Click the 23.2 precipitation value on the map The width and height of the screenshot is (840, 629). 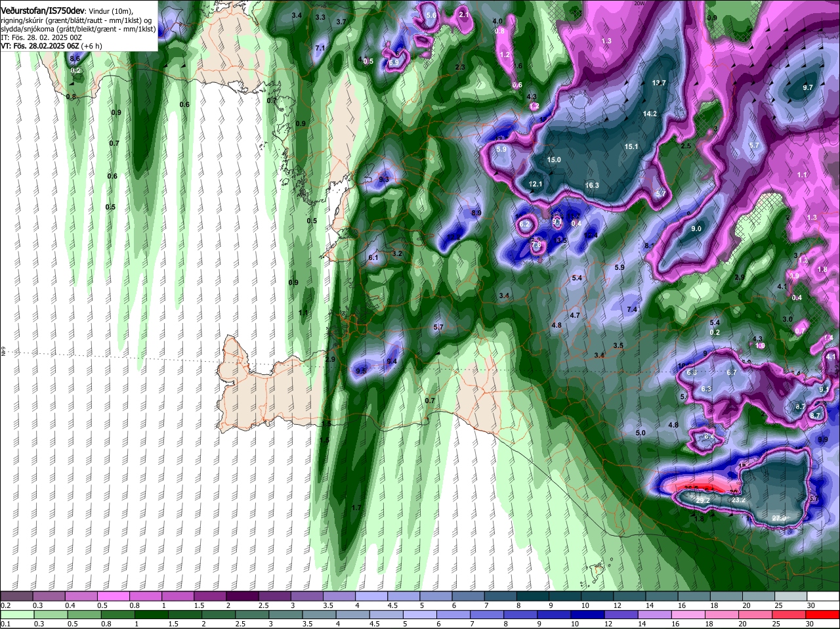pyautogui.click(x=739, y=500)
